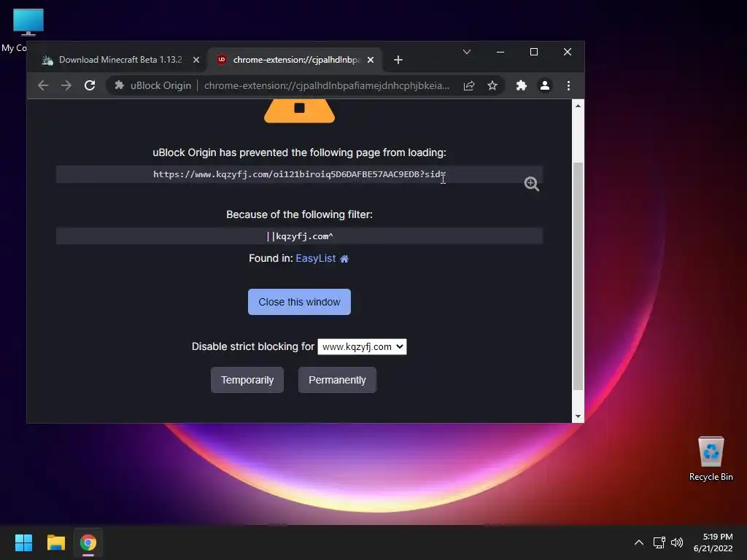
Task: Click the orange warning triangle icon
Action: coord(299,111)
